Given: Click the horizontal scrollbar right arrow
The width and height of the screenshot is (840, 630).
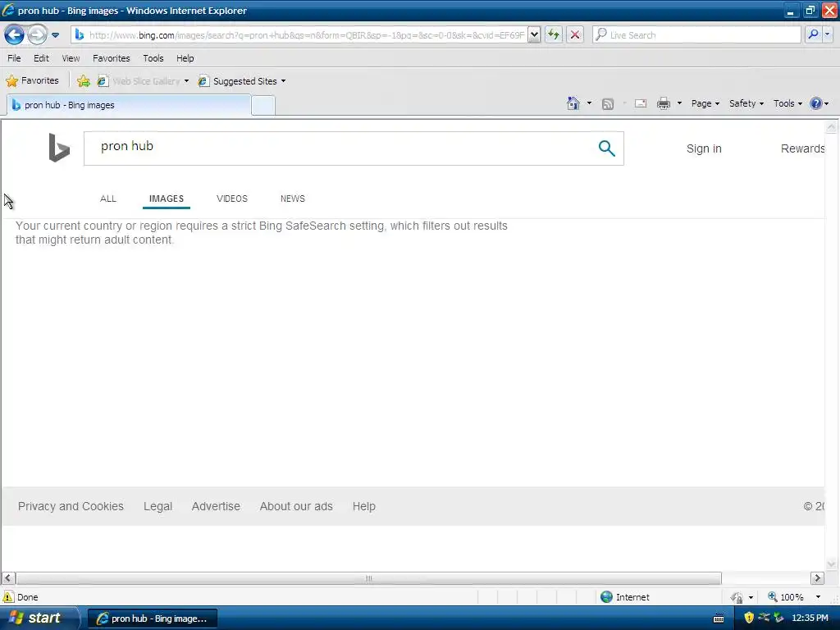Looking at the screenshot, I should tap(817, 578).
